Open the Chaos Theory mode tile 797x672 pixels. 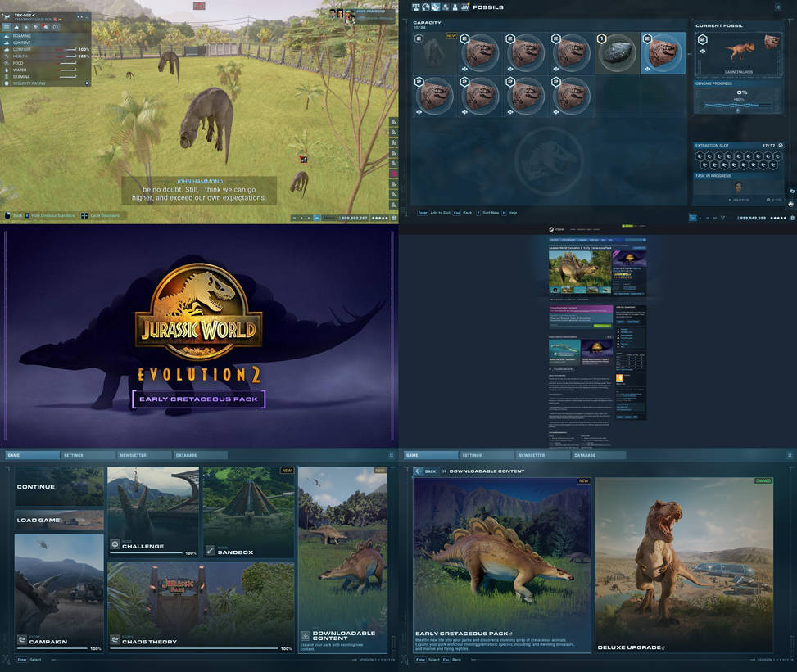(201, 607)
